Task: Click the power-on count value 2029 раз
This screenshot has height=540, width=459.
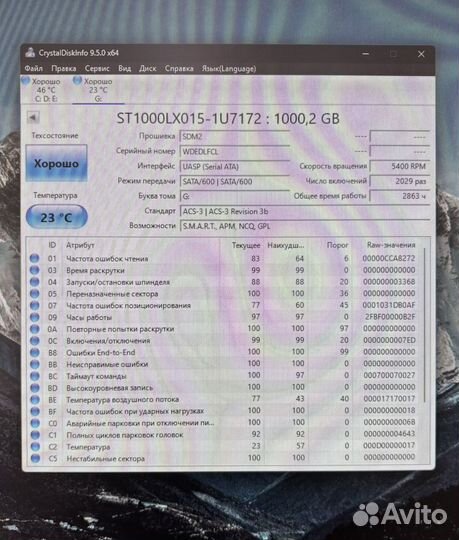Action: click(400, 181)
